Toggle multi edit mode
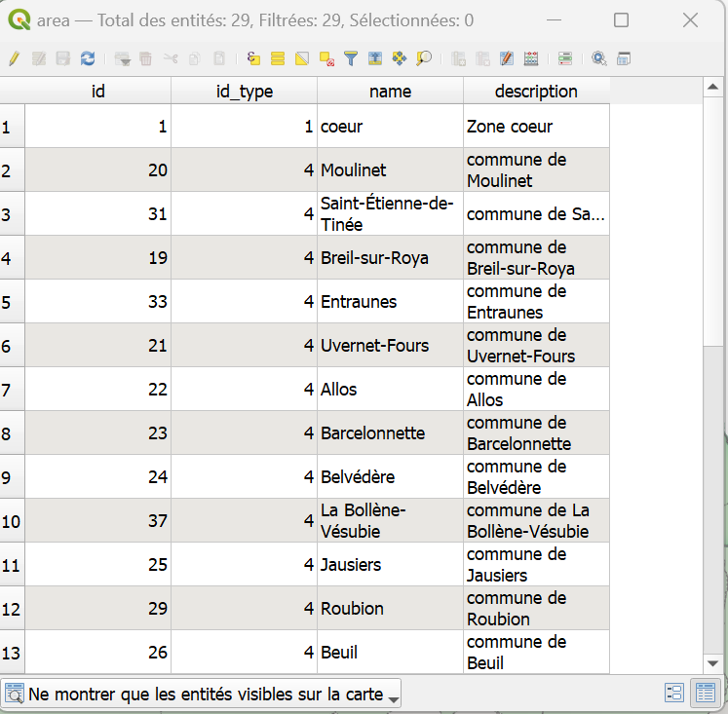Viewport: 728px width, 714px height. [39, 58]
